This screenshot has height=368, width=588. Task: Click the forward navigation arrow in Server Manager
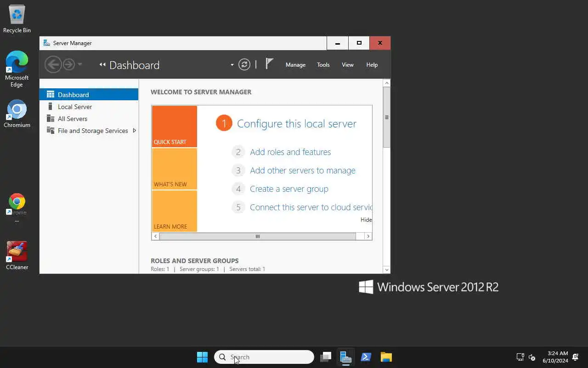tap(69, 64)
